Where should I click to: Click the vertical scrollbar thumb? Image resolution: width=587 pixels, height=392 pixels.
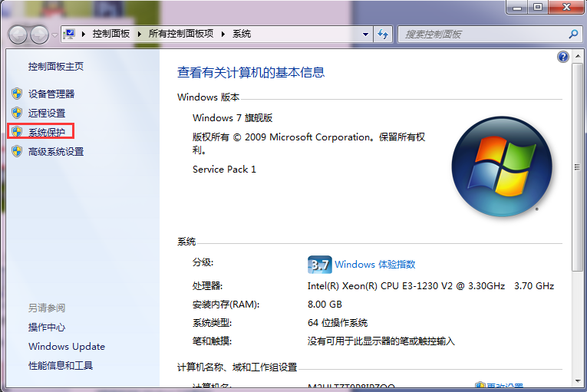[x=578, y=167]
